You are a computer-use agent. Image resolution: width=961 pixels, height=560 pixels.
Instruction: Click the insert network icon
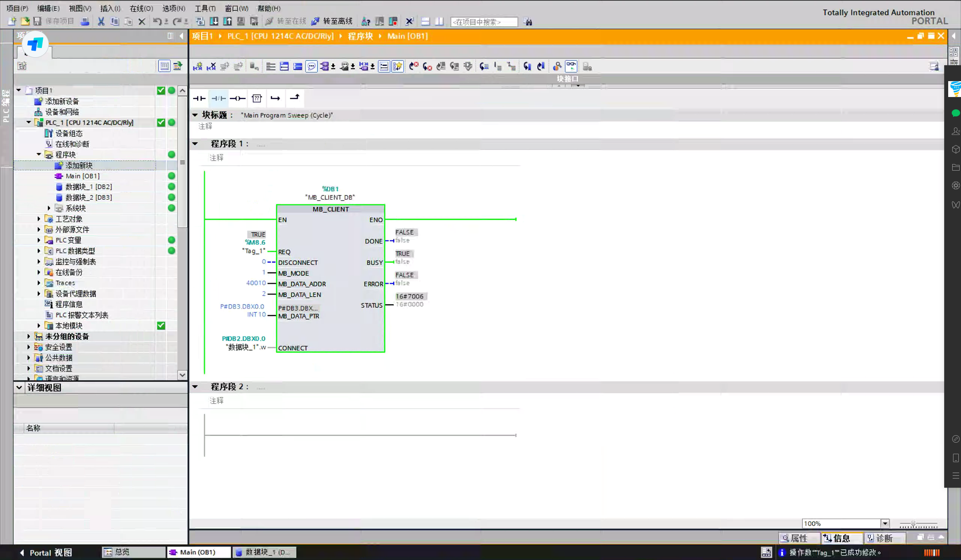pyautogui.click(x=198, y=67)
